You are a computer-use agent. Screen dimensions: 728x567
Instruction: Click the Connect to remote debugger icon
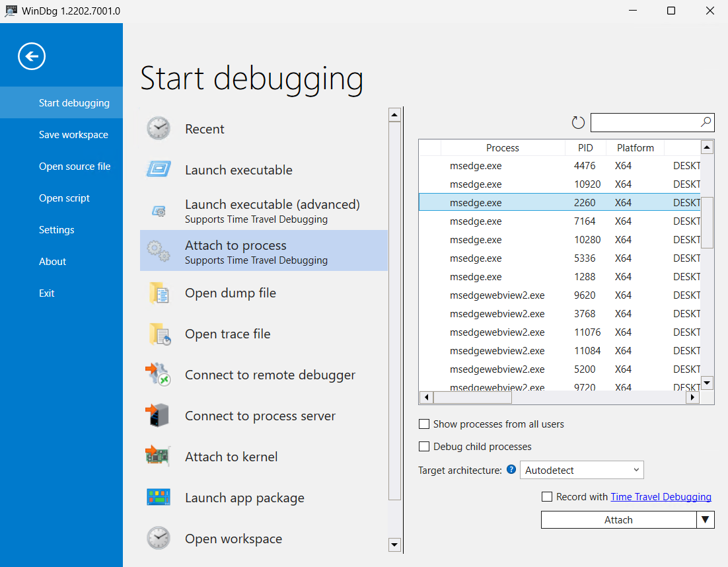(159, 375)
